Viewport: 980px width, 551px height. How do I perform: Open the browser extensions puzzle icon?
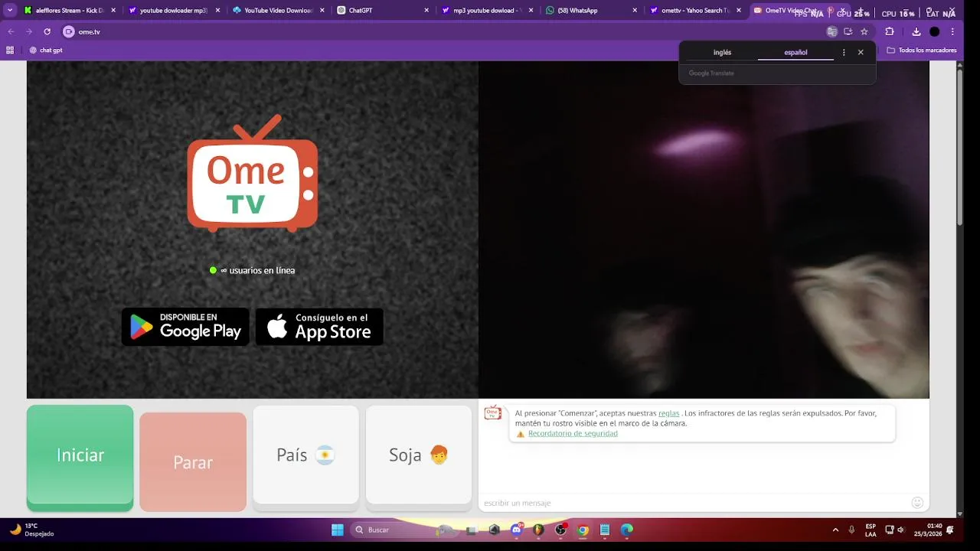click(x=890, y=31)
